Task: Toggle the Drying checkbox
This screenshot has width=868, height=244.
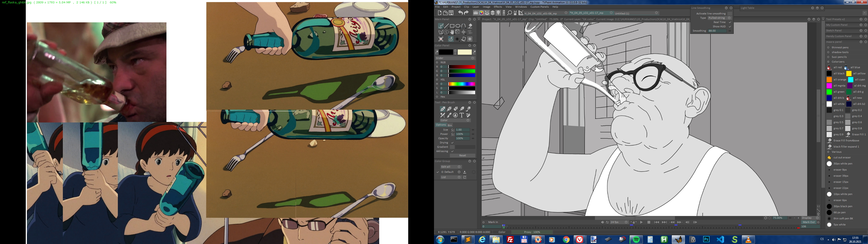Action: click(452, 143)
